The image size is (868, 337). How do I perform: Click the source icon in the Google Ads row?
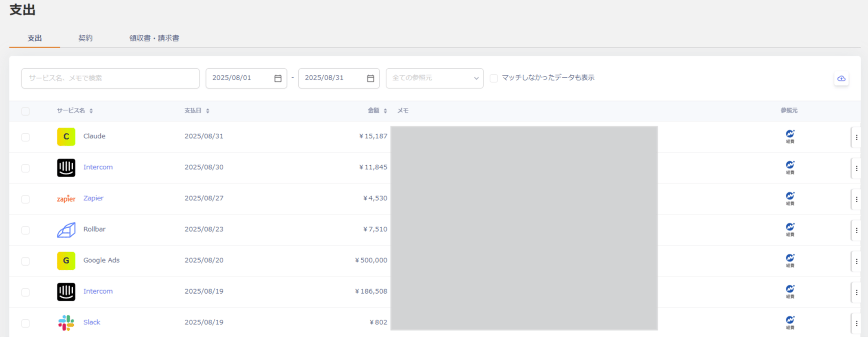point(790,261)
